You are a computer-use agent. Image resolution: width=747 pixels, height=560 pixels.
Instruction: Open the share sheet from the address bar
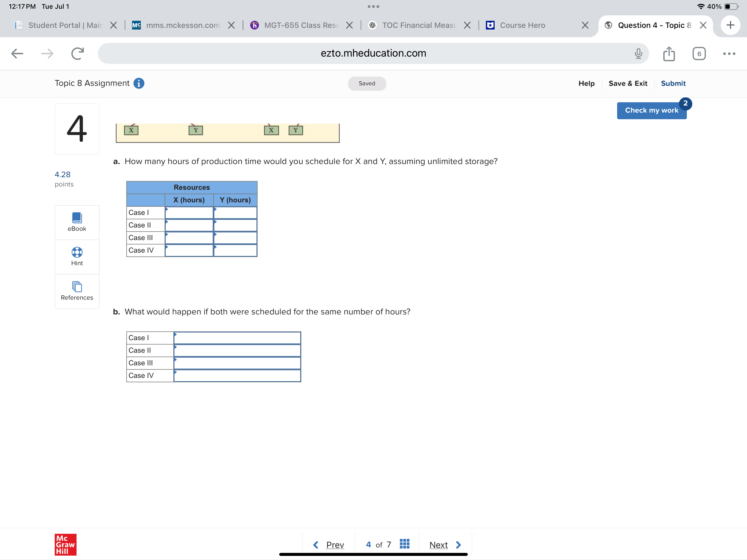(669, 53)
